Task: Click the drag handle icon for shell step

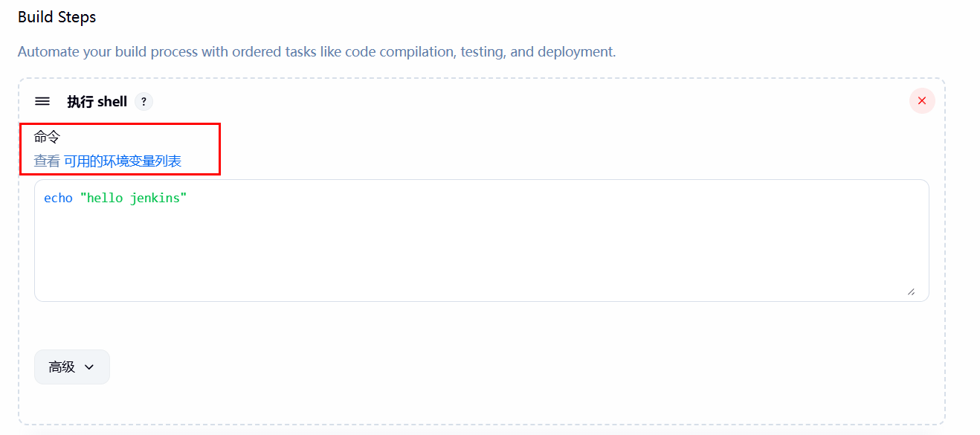Action: [x=42, y=101]
